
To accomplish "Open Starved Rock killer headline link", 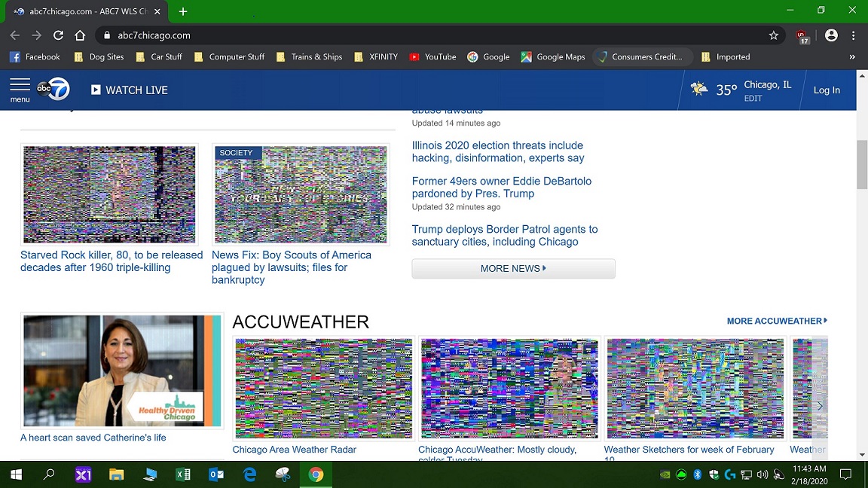I will tap(112, 261).
